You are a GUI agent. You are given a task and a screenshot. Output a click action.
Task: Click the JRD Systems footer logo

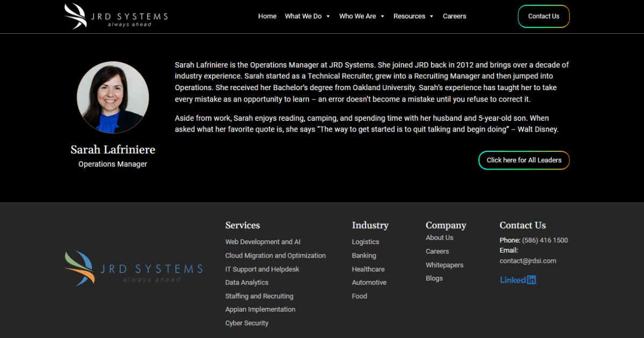133,268
